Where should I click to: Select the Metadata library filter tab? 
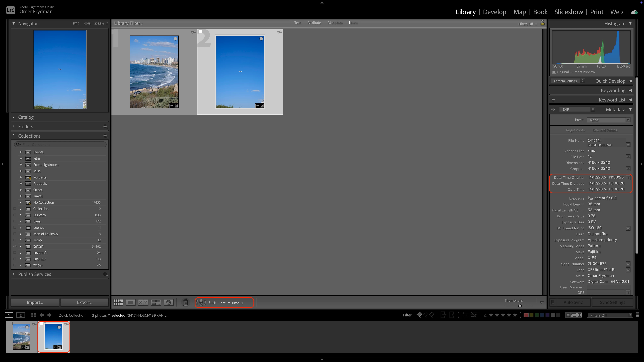tap(335, 23)
